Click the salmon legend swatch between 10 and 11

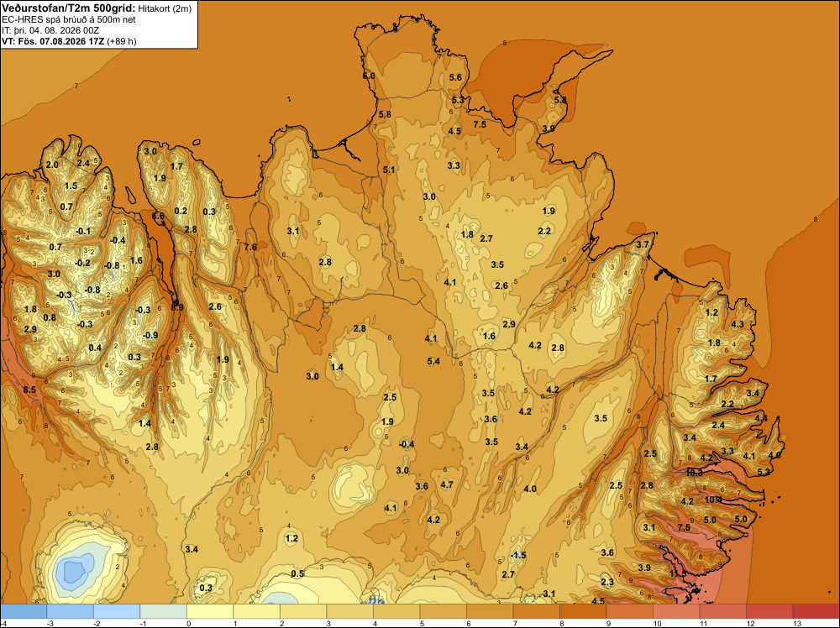tap(676, 611)
